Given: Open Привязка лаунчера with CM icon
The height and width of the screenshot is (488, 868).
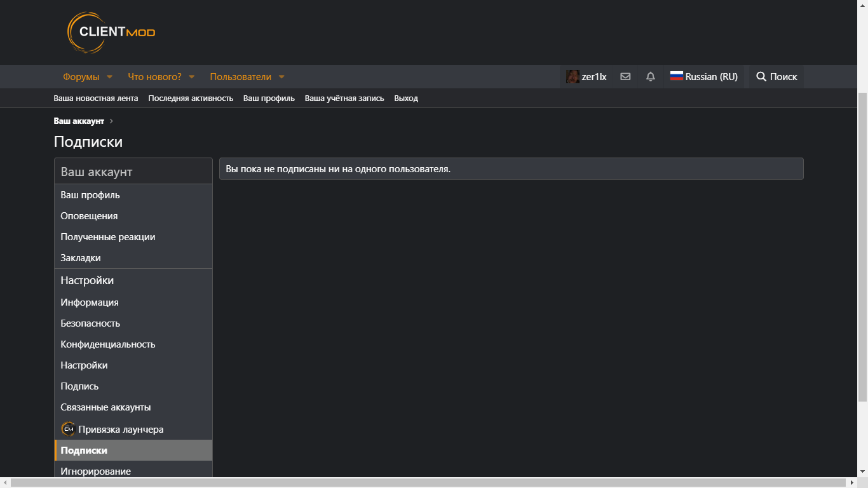Looking at the screenshot, I should (68, 430).
